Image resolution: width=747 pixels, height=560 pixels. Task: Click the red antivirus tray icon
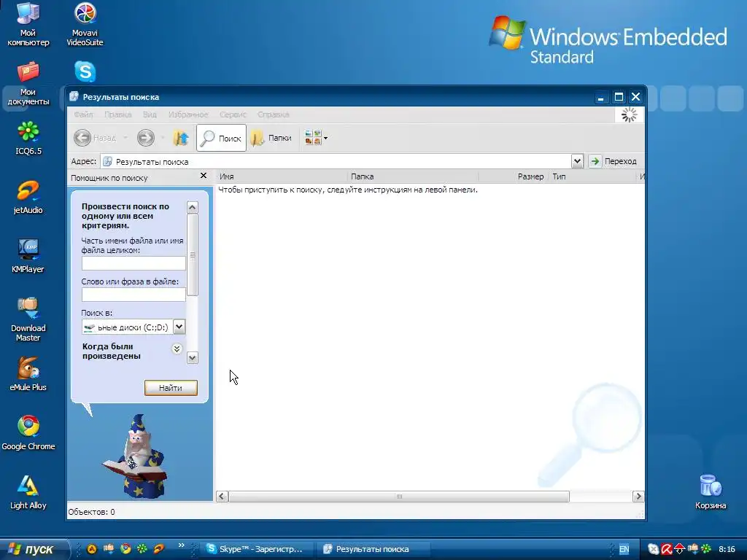[x=667, y=549]
